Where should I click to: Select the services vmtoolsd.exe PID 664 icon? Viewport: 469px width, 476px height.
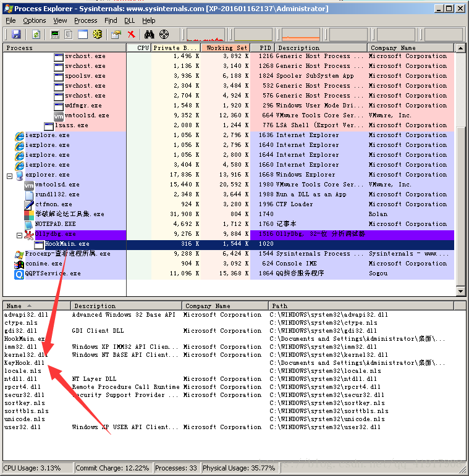pyautogui.click(x=59, y=115)
